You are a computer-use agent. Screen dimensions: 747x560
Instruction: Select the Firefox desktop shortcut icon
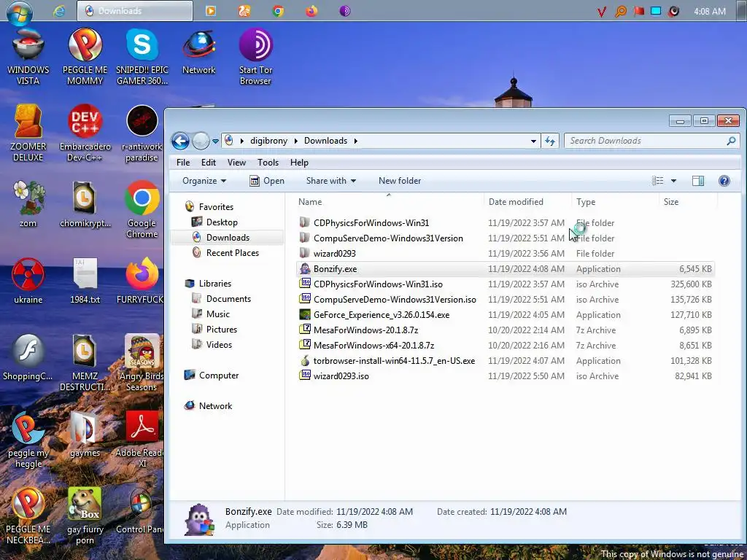[142, 281]
